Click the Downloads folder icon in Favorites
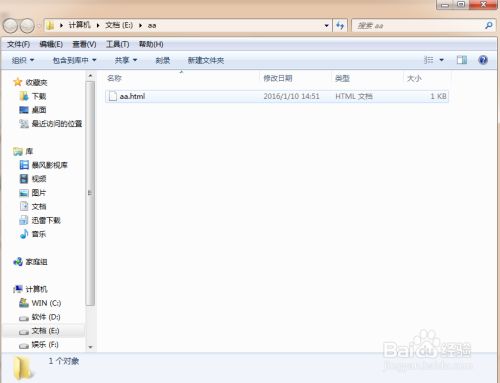The height and width of the screenshot is (383, 500). click(24, 96)
